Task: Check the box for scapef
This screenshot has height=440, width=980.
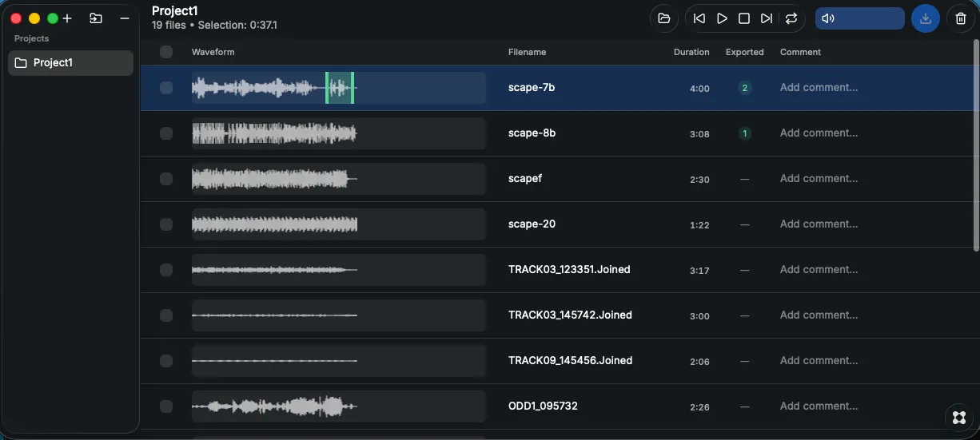Action: (x=166, y=179)
